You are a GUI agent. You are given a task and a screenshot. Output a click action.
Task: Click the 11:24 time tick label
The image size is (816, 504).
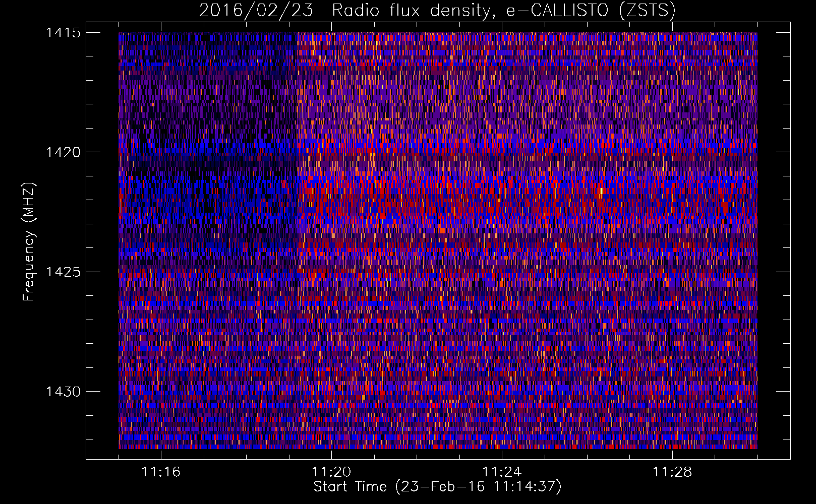click(x=502, y=472)
